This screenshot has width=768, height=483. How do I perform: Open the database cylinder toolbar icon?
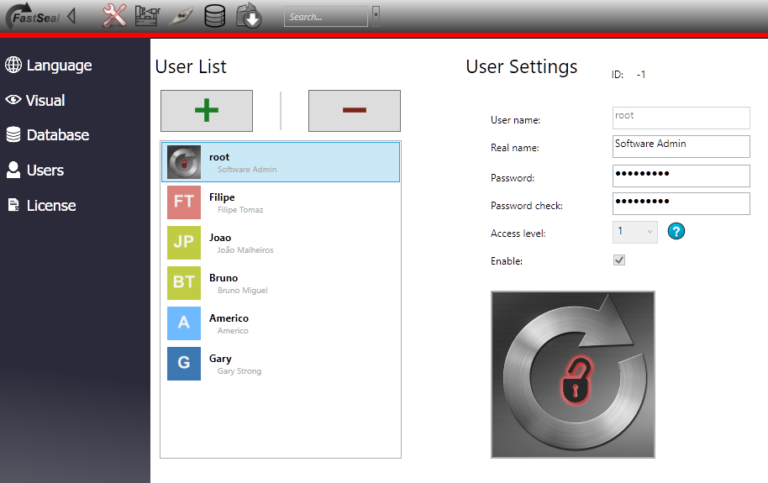(x=215, y=16)
